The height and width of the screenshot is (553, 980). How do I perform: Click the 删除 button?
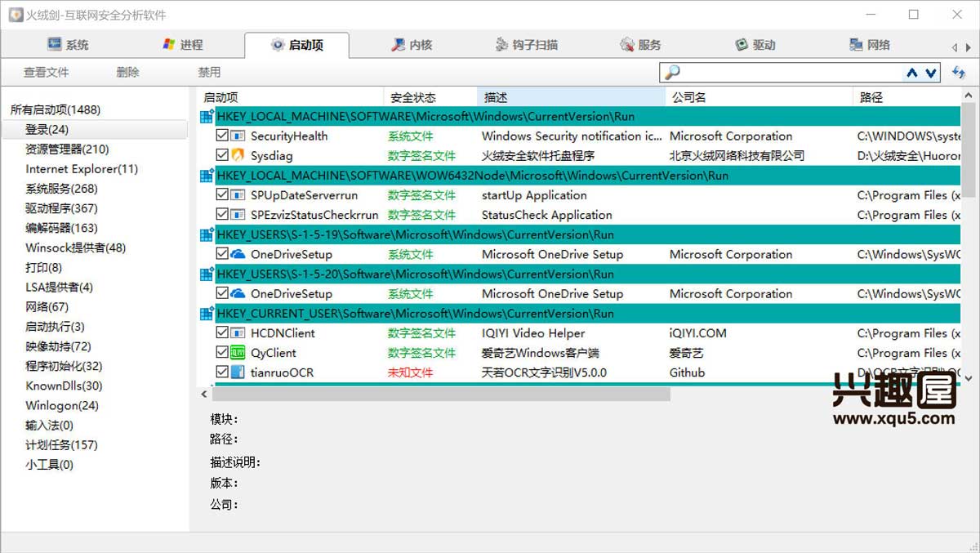click(x=128, y=72)
